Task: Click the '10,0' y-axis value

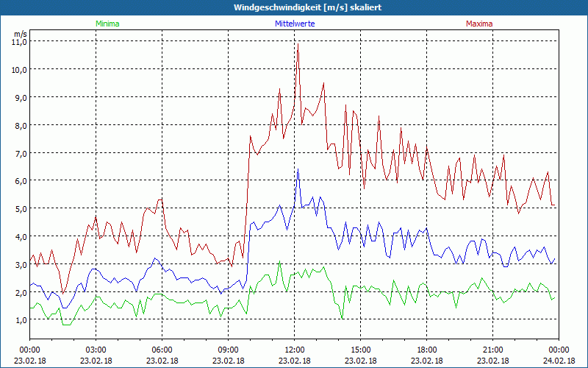Action: pyautogui.click(x=19, y=70)
